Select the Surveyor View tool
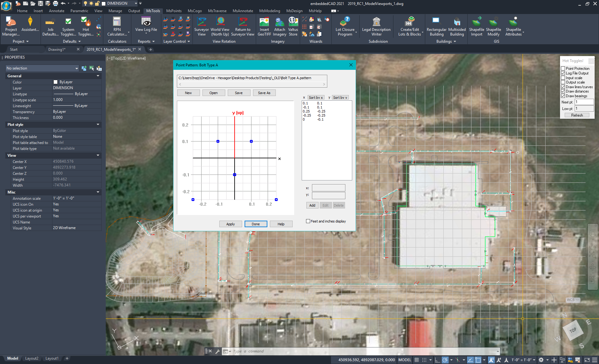 202,26
